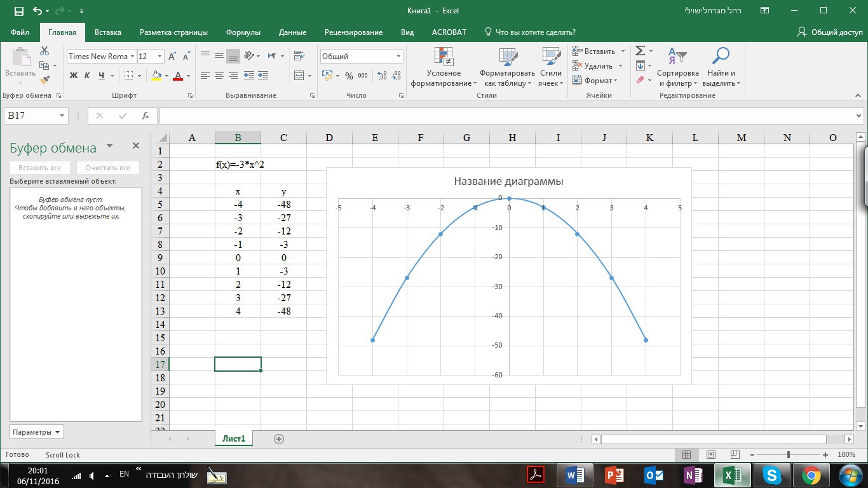The width and height of the screenshot is (868, 488).
Task: Apply percent style to the cell
Action: (349, 76)
